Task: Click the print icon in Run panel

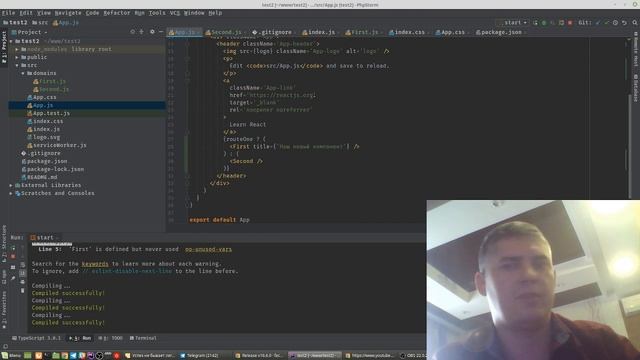Action: coord(22,282)
